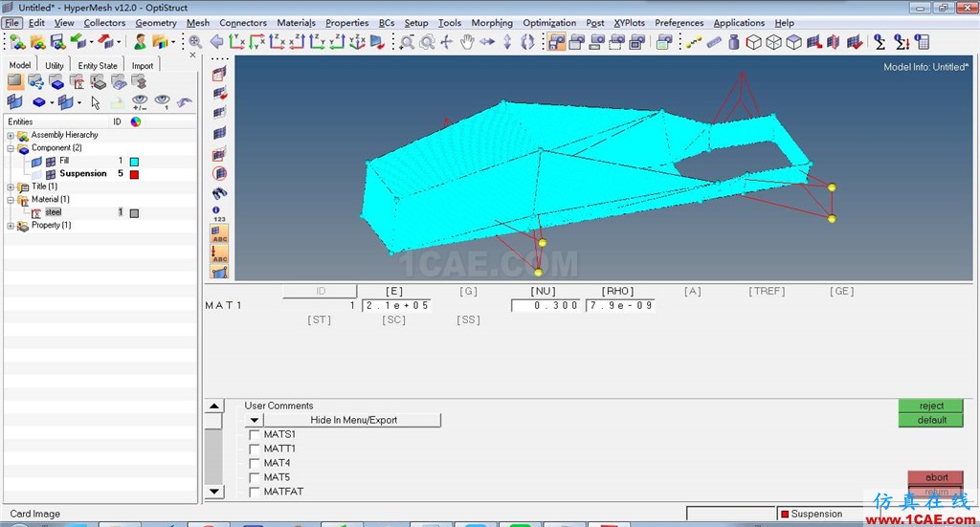Click the rotate dynamic circular arrows icon
This screenshot has width=980, height=527.
pos(527,42)
